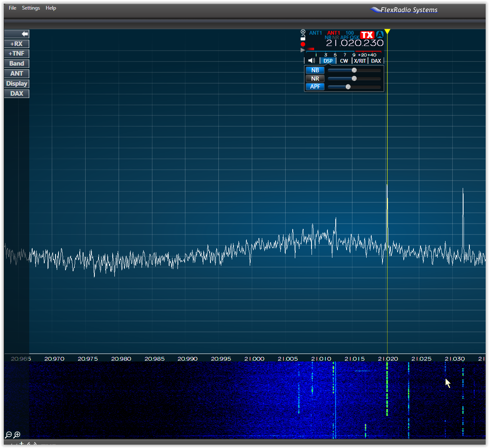The width and height of the screenshot is (489, 448).
Task: Open the Settings menu
Action: click(x=30, y=8)
